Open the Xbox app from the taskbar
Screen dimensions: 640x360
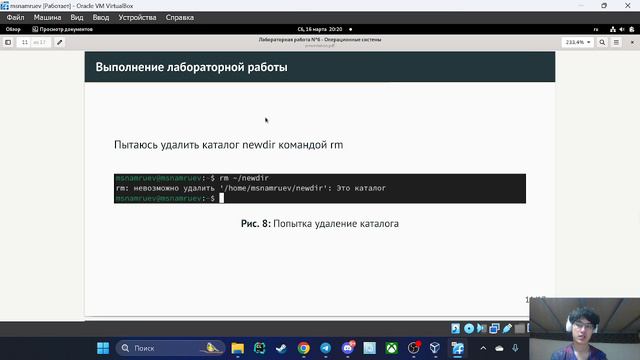tap(392, 348)
